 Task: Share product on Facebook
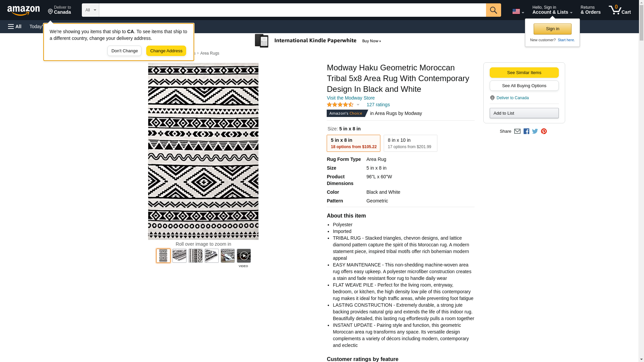pos(526,131)
